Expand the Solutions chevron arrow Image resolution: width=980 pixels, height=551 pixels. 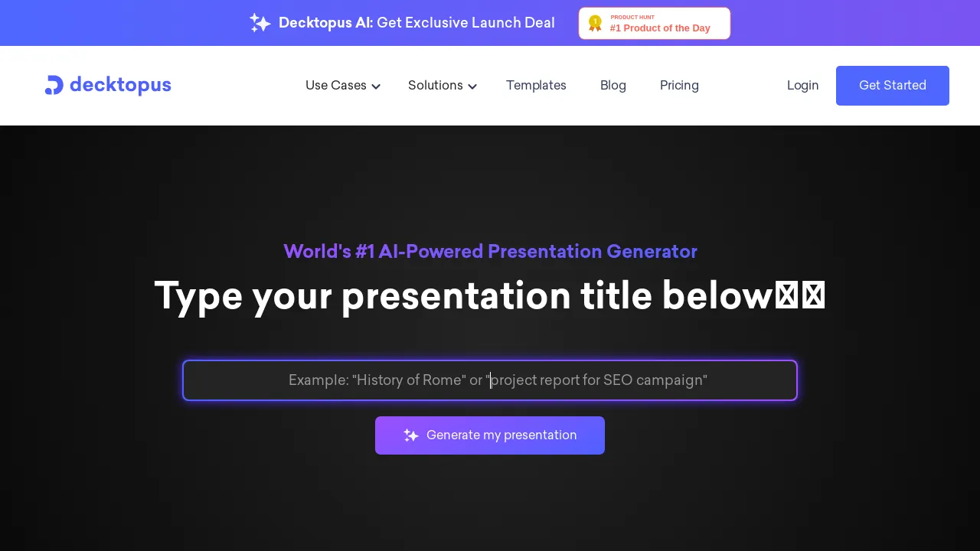point(472,86)
